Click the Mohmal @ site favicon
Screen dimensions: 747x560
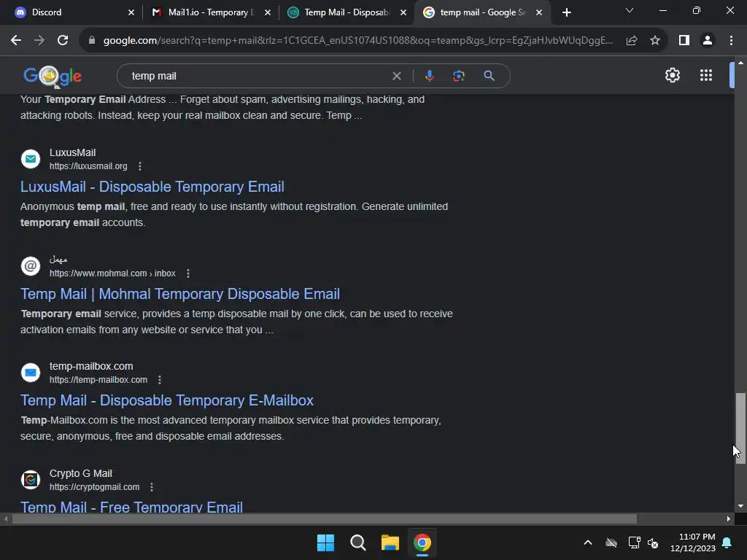(x=31, y=265)
